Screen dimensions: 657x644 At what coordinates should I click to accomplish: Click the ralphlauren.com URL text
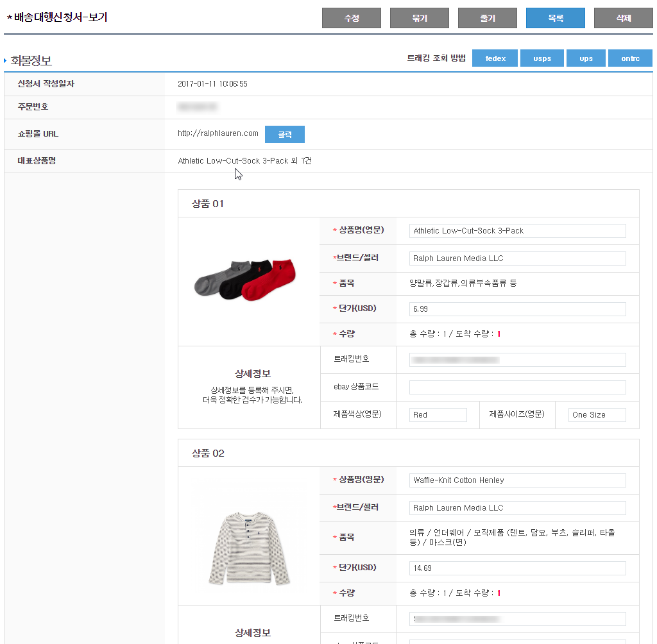(218, 133)
